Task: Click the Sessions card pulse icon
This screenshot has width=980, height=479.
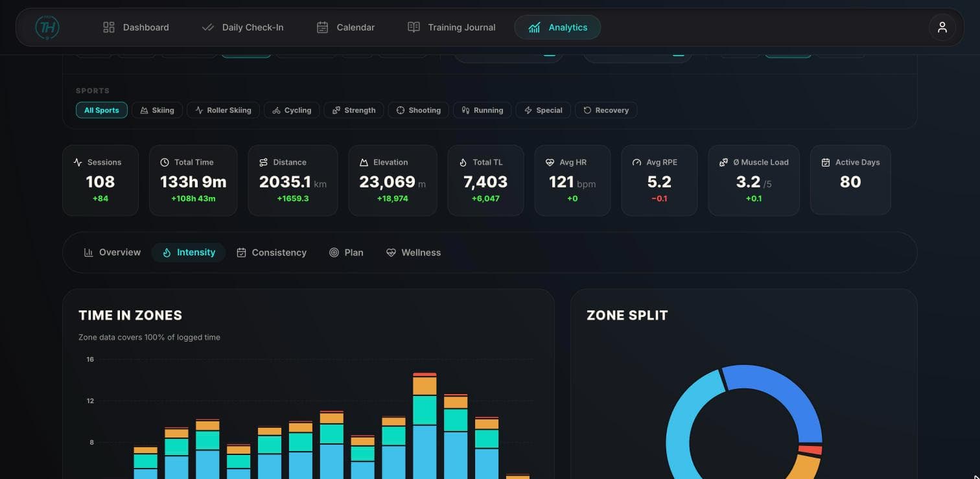Action: pyautogui.click(x=78, y=162)
